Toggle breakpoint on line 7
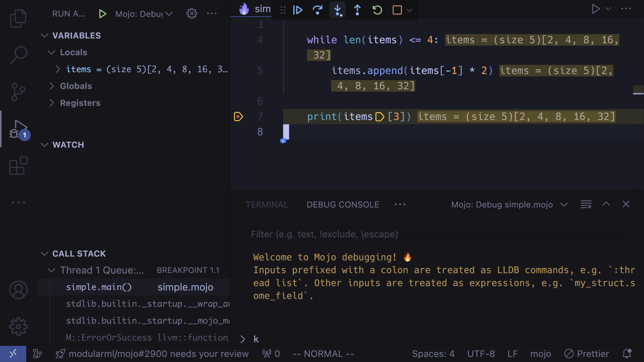 [238, 117]
